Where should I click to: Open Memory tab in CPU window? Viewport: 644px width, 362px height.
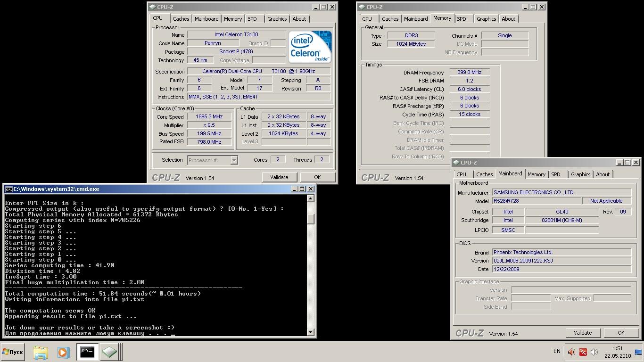pos(233,19)
